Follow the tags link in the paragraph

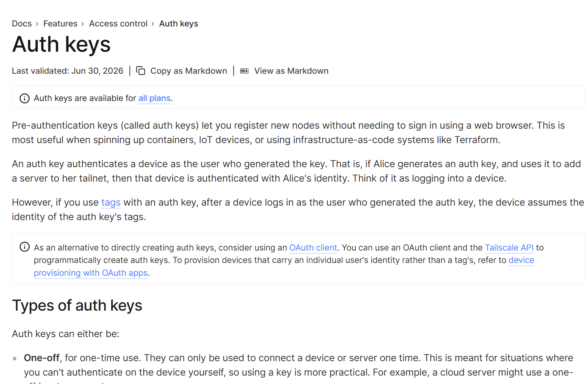click(x=111, y=202)
